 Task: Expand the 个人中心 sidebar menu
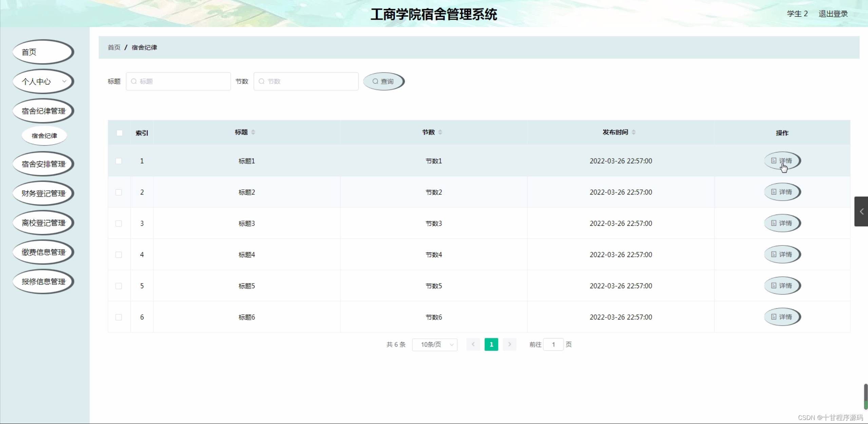pos(43,81)
